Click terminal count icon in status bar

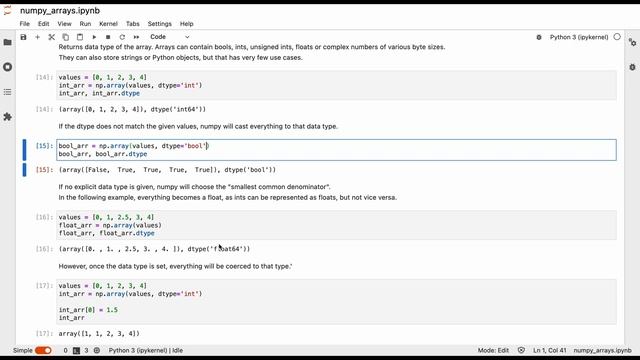tap(76, 350)
